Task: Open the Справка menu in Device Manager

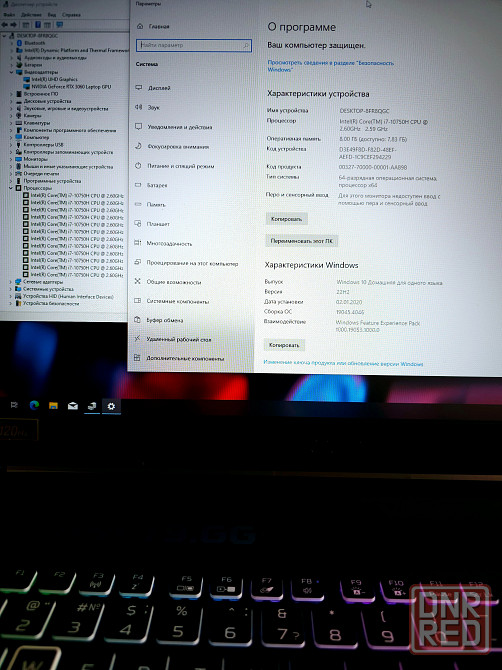Action: 71,15
